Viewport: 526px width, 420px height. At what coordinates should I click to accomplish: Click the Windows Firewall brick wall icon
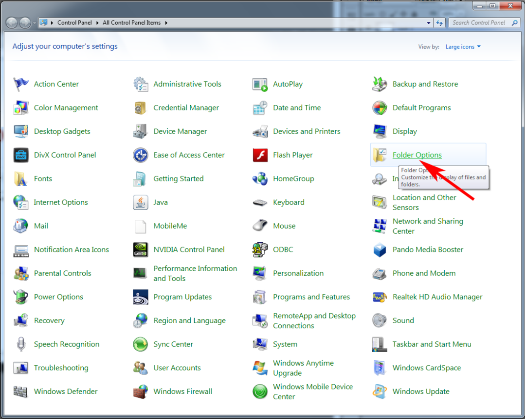[140, 392]
